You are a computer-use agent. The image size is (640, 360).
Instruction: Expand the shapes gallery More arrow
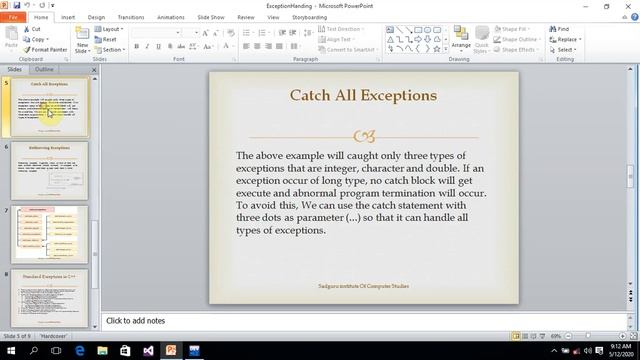click(446, 49)
